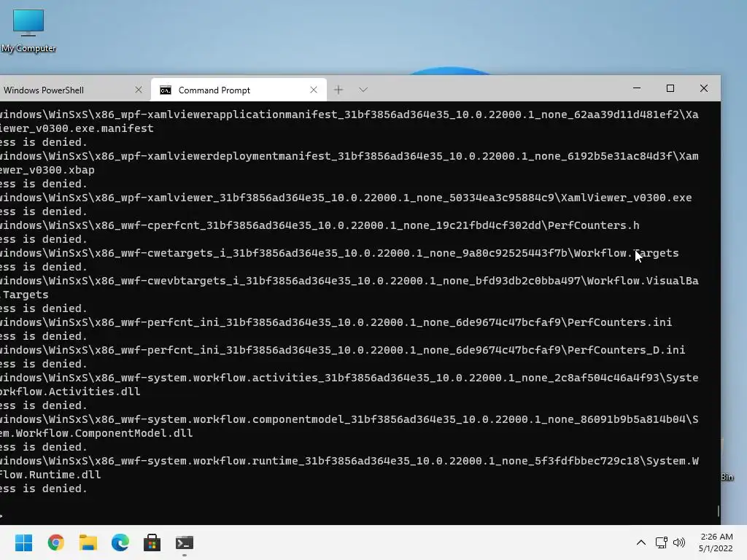This screenshot has width=747, height=560.
Task: Select the Command Prompt tab
Action: point(239,90)
